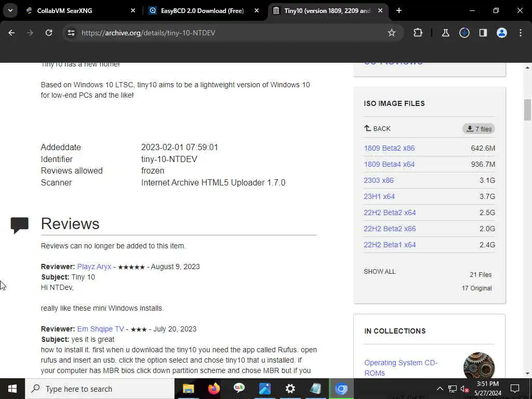Open network status tray icon
The height and width of the screenshot is (399, 532).
coord(453,389)
